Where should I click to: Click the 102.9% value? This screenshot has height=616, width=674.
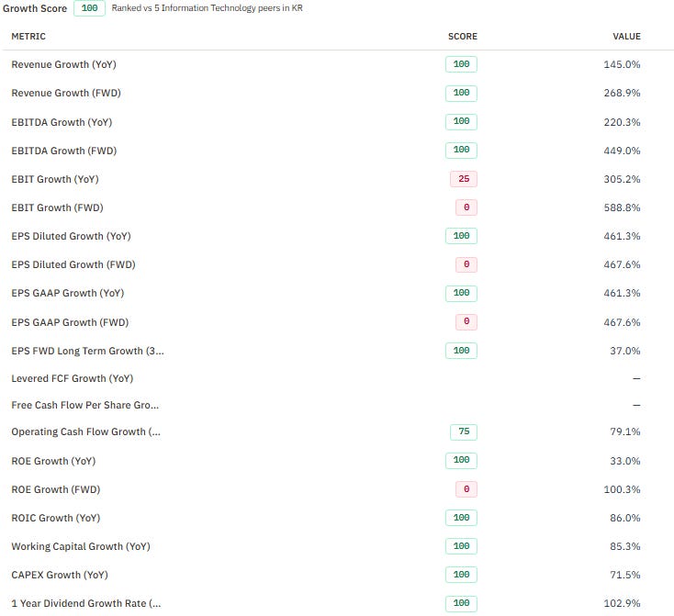coord(622,603)
